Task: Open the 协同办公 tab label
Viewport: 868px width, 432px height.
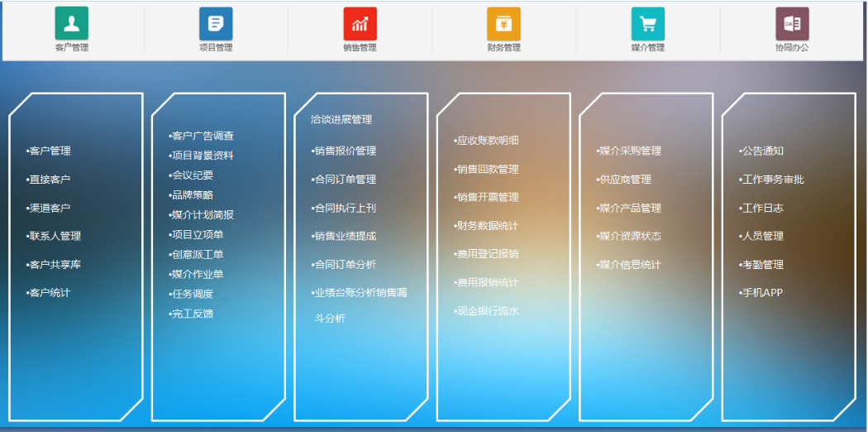Action: 792,48
